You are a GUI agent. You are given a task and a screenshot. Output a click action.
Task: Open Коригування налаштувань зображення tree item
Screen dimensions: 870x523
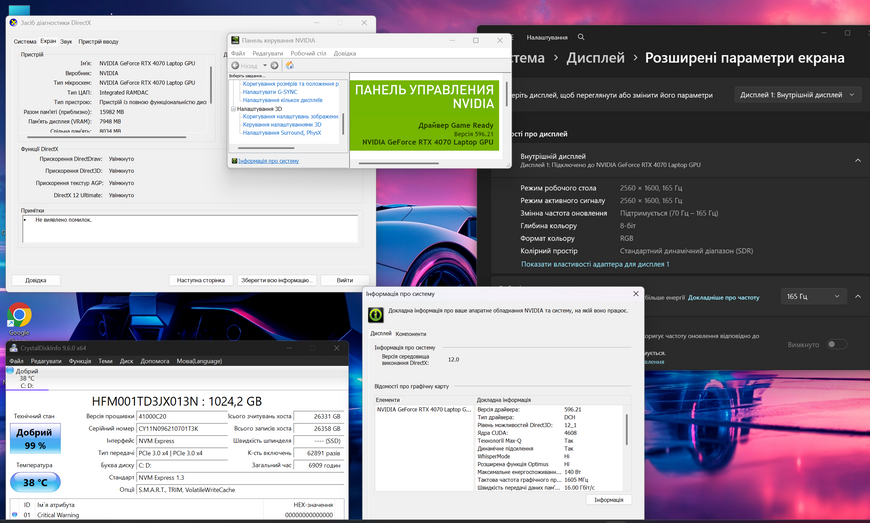point(290,116)
